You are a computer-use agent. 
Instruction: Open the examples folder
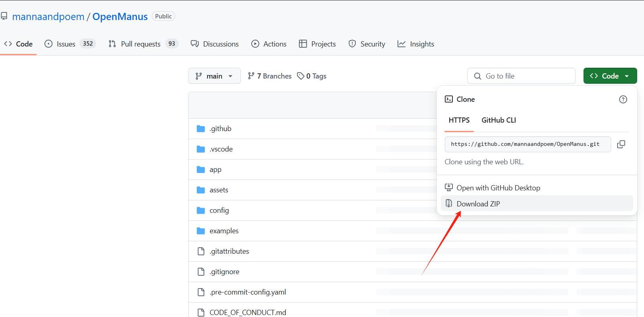224,231
